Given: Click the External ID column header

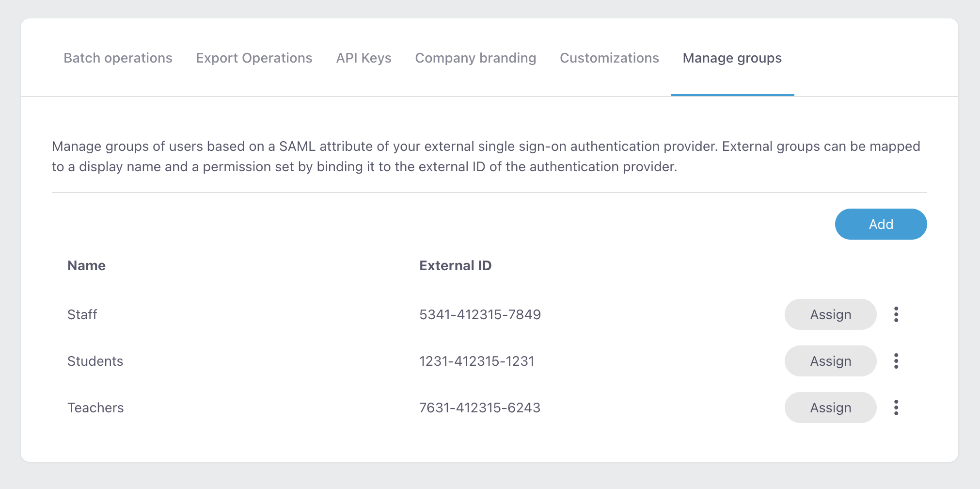Looking at the screenshot, I should pyautogui.click(x=455, y=265).
